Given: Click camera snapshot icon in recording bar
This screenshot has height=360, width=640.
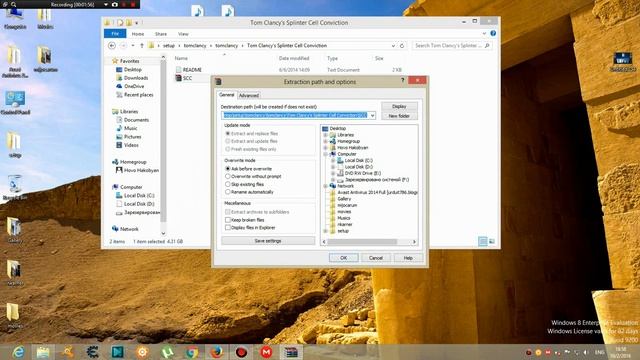Looking at the screenshot, I should (x=115, y=4).
